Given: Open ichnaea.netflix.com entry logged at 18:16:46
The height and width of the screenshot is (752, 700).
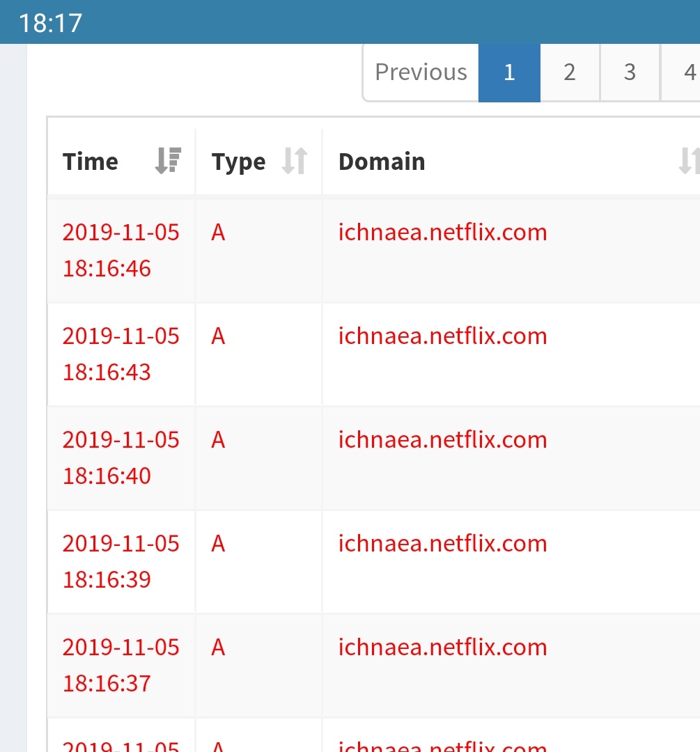Looking at the screenshot, I should (442, 233).
